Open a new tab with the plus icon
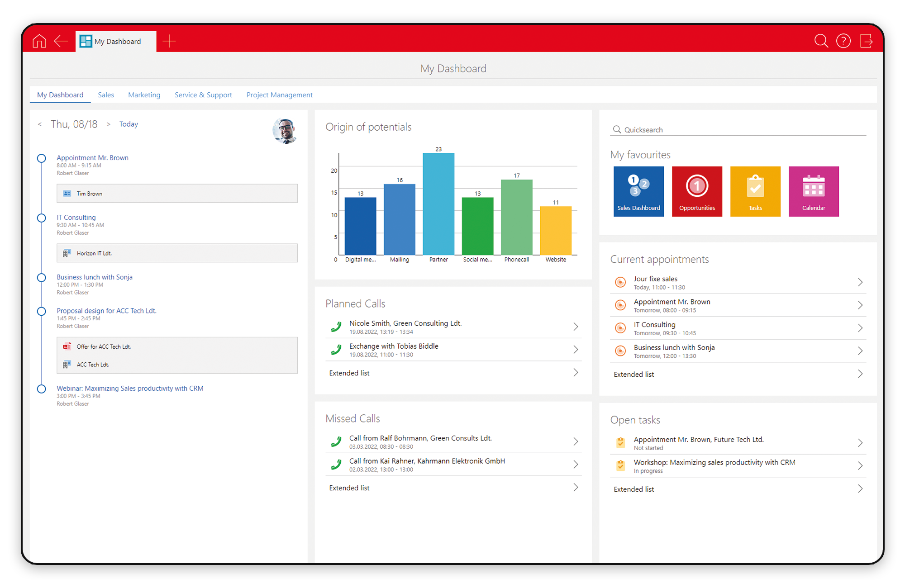 pyautogui.click(x=169, y=41)
